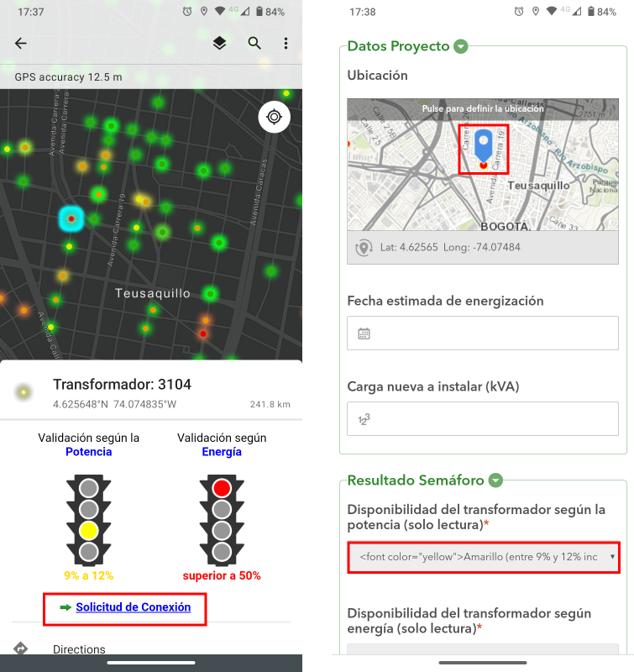
Task: Tap the Ubicación map thumbnail
Action: (483, 165)
